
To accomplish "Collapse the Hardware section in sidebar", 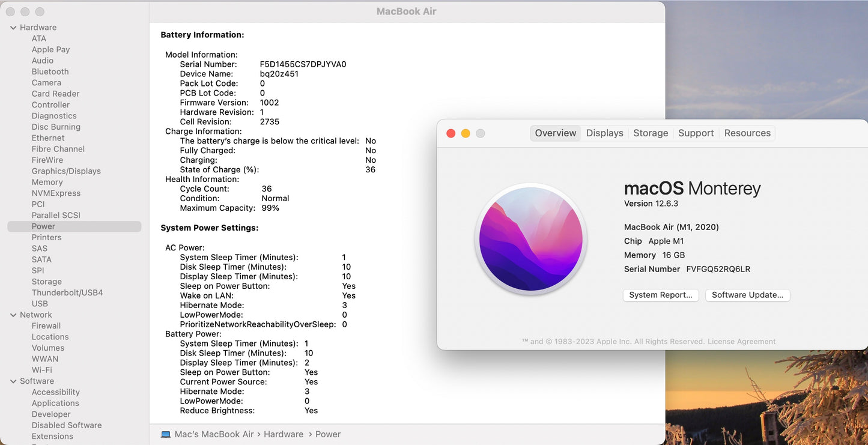I will (13, 28).
